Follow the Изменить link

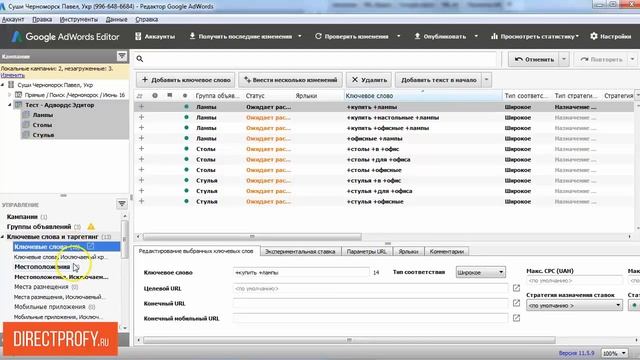tap(13, 76)
